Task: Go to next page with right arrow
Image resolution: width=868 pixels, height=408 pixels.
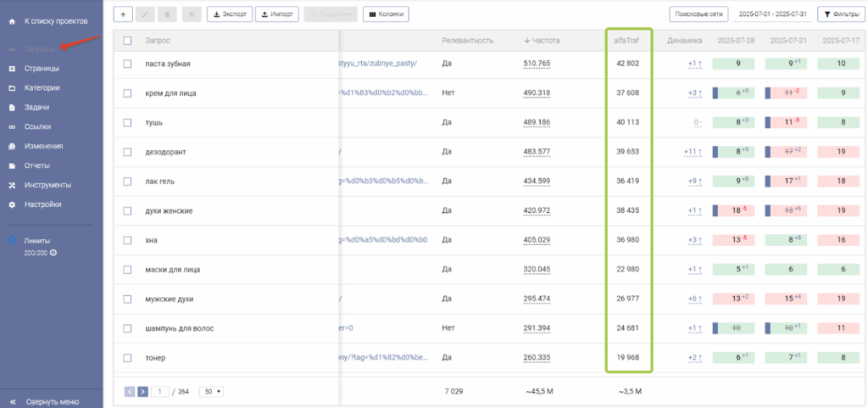Action: (x=143, y=391)
